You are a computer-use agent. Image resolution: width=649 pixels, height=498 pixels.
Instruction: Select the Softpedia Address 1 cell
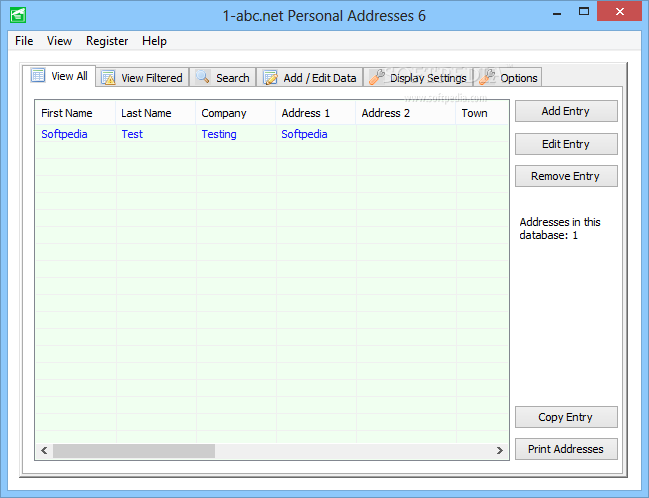coord(316,134)
